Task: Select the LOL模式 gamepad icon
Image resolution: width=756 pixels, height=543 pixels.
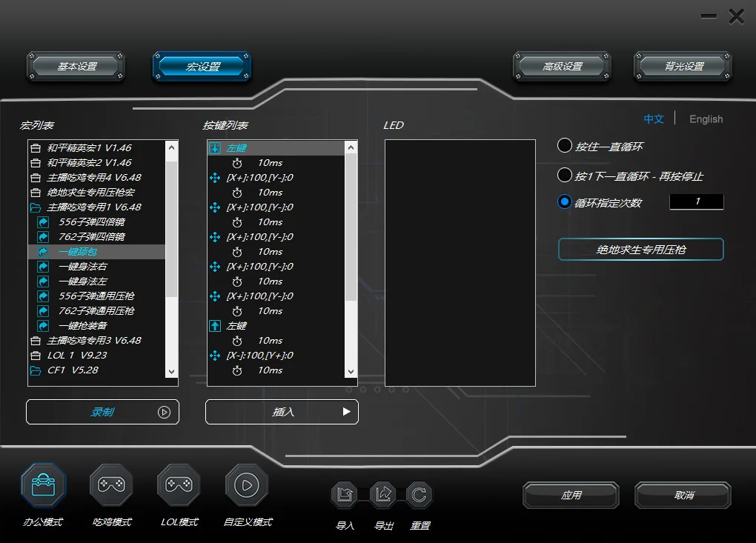Action: 179,485
